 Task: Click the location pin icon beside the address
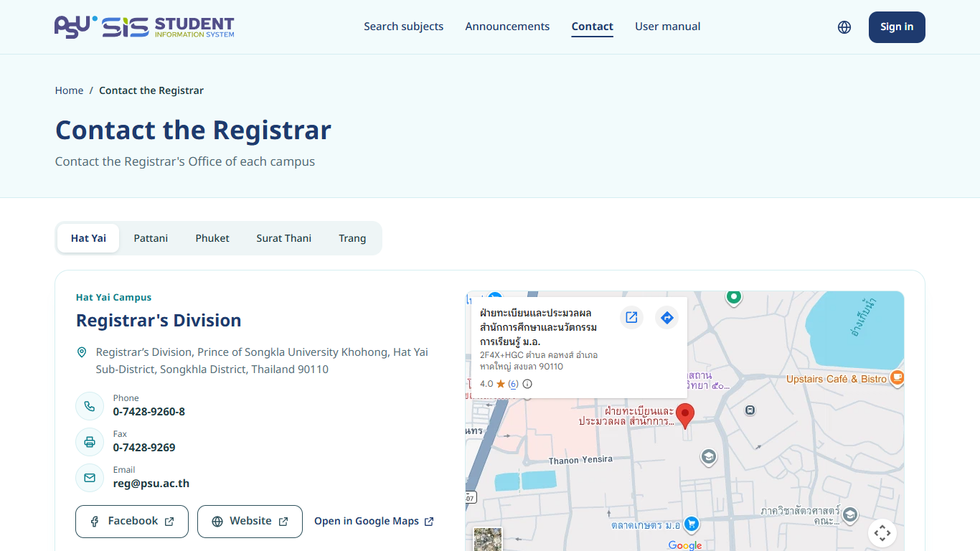point(82,352)
